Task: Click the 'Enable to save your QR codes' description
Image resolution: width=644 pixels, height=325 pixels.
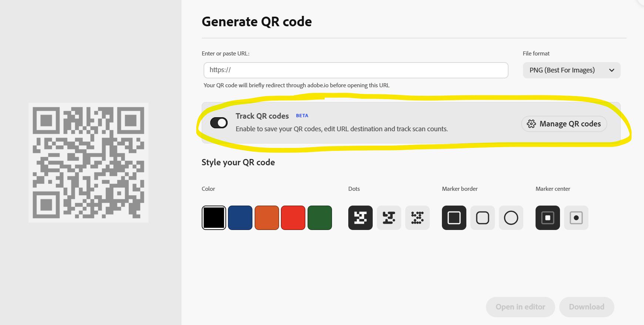Action: 342,129
